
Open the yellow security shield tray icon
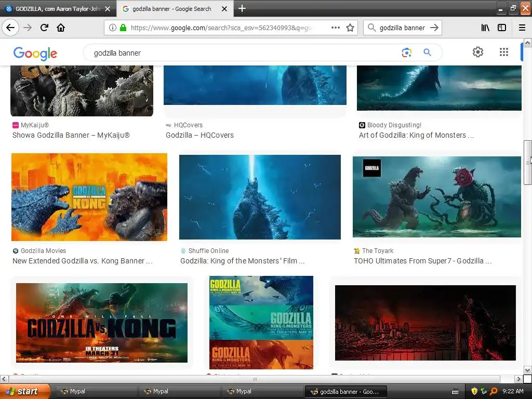click(474, 392)
